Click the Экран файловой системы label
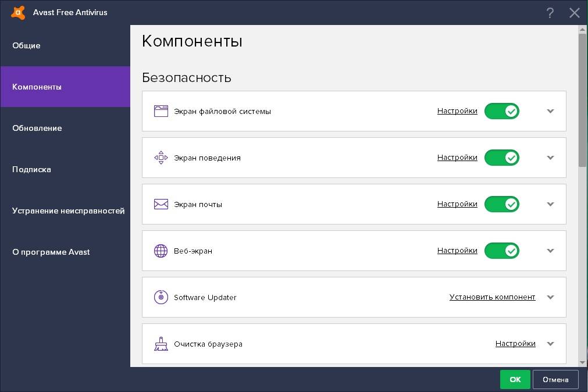588x392 pixels. [x=222, y=112]
